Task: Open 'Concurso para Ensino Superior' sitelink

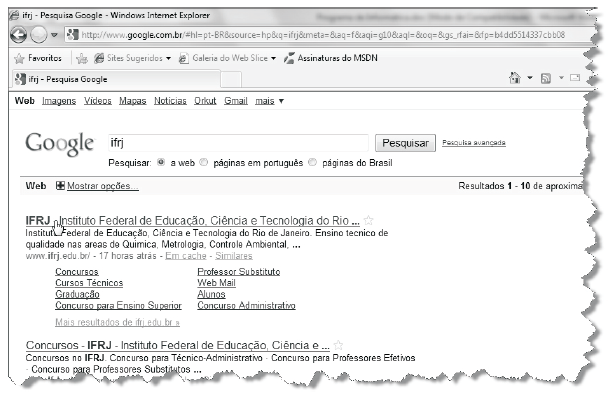Action: coord(118,305)
